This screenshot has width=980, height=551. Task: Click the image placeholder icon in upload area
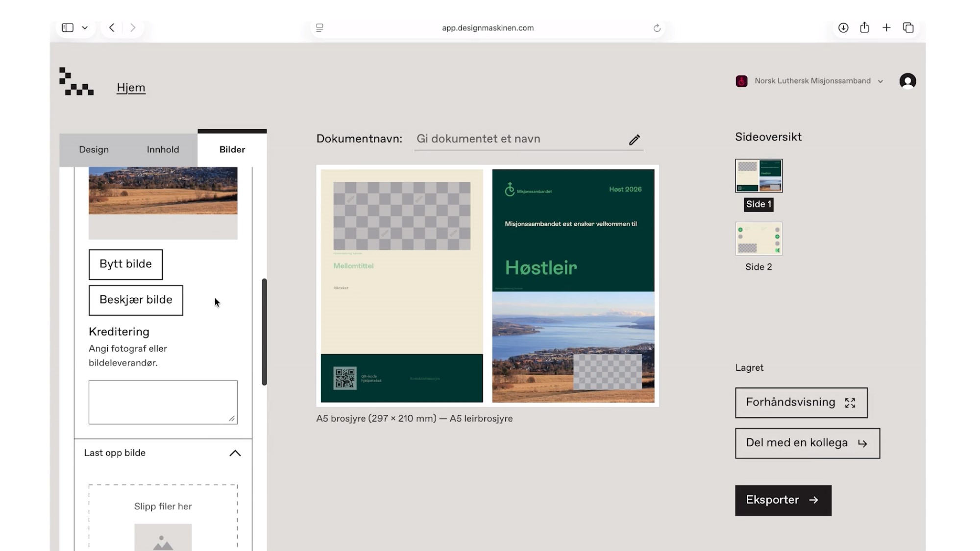163,538
